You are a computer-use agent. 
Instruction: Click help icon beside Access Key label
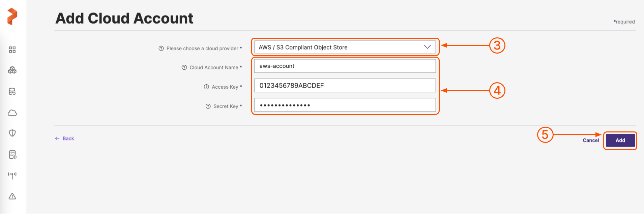[206, 87]
